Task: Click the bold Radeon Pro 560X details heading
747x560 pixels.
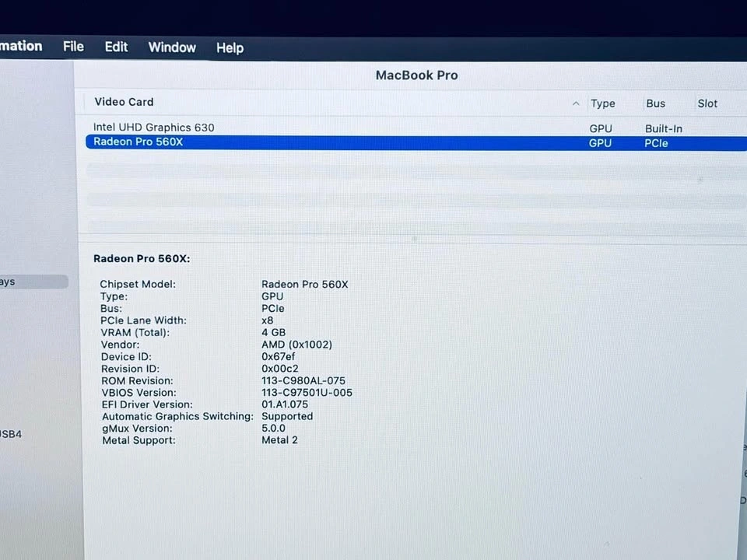Action: pyautogui.click(x=142, y=259)
